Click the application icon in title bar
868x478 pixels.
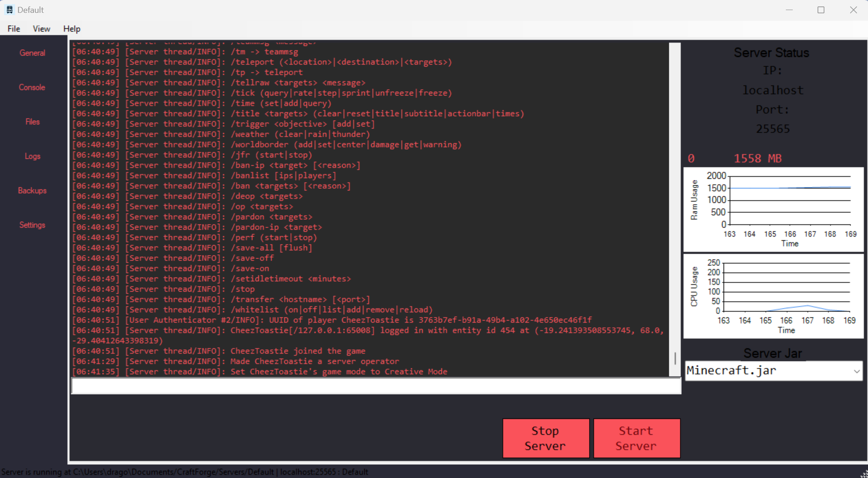click(9, 10)
